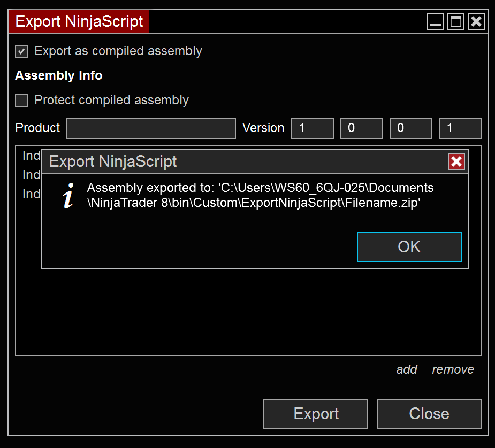Click the add link
The image size is (495, 448).
407,369
